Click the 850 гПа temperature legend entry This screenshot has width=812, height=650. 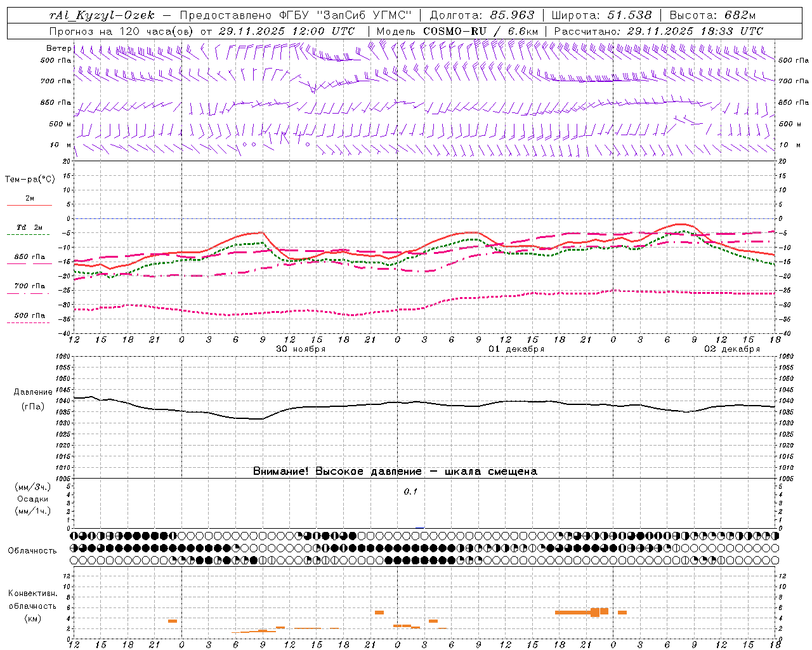(x=30, y=257)
